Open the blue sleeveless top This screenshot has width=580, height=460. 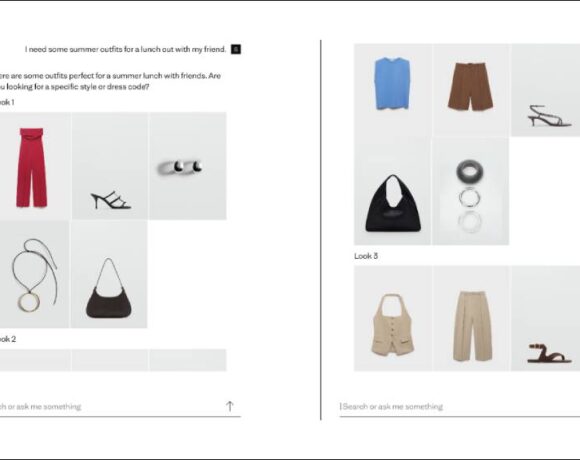pyautogui.click(x=392, y=89)
